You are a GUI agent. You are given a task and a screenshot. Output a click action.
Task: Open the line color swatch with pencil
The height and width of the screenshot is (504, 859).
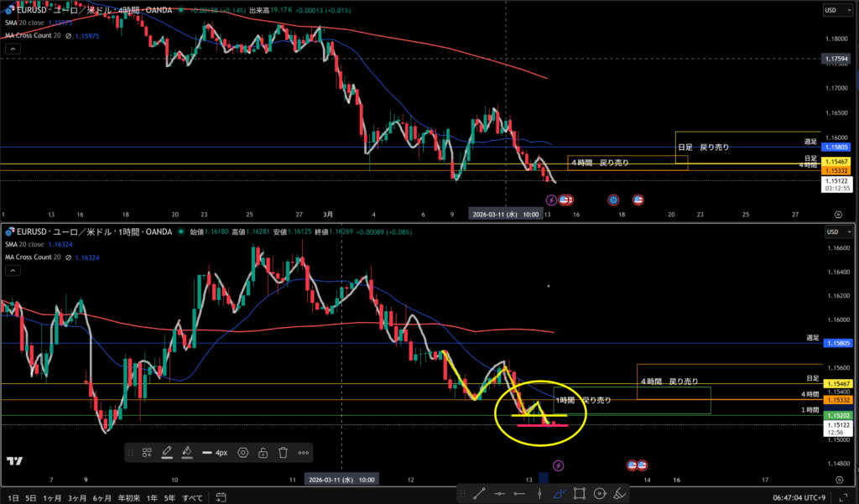tap(167, 452)
